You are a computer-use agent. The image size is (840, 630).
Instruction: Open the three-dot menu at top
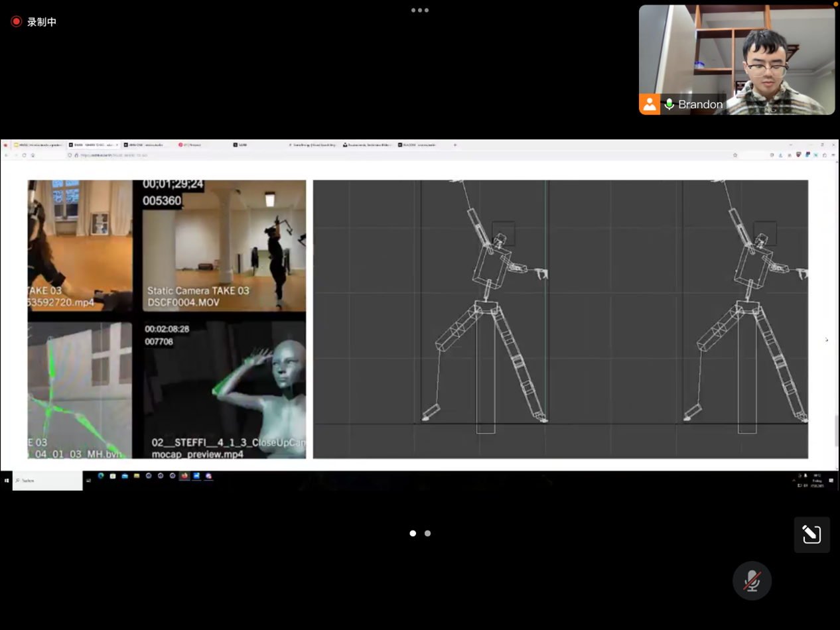419,11
